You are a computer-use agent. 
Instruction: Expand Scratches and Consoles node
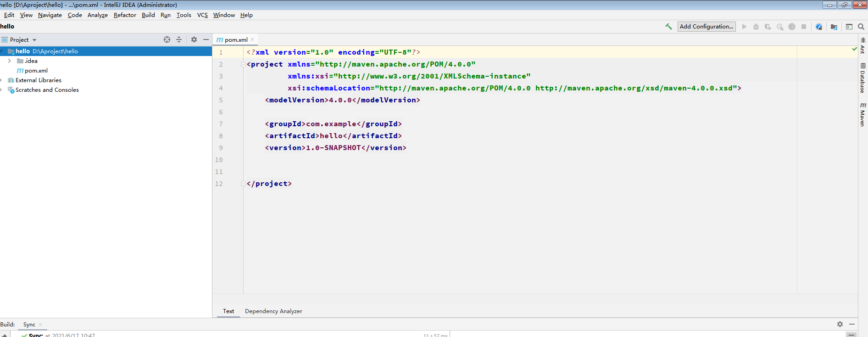[x=1, y=90]
